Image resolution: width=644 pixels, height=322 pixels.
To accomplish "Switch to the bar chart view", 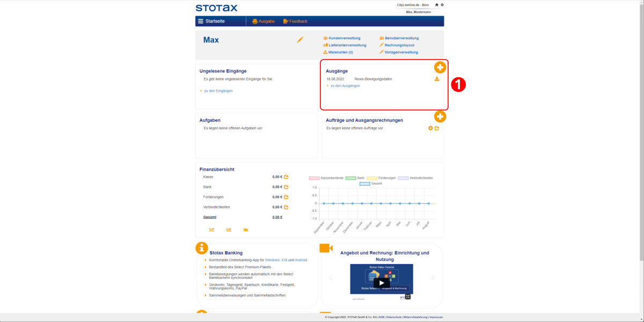I will (x=229, y=230).
